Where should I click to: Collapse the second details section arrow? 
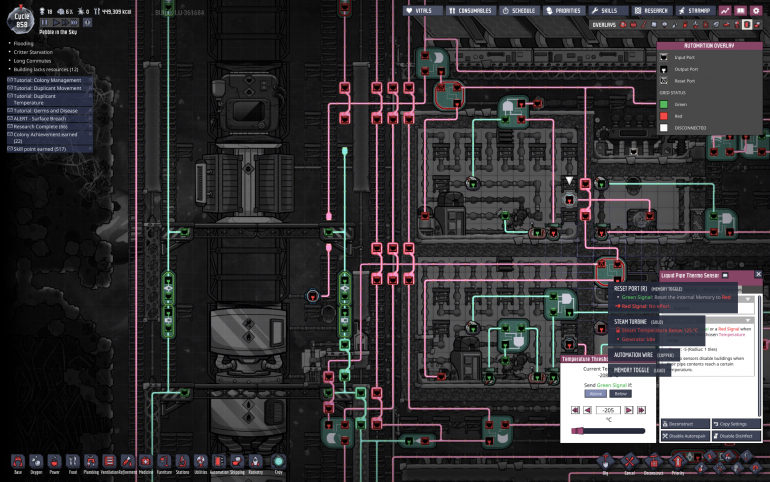pyautogui.click(x=748, y=320)
